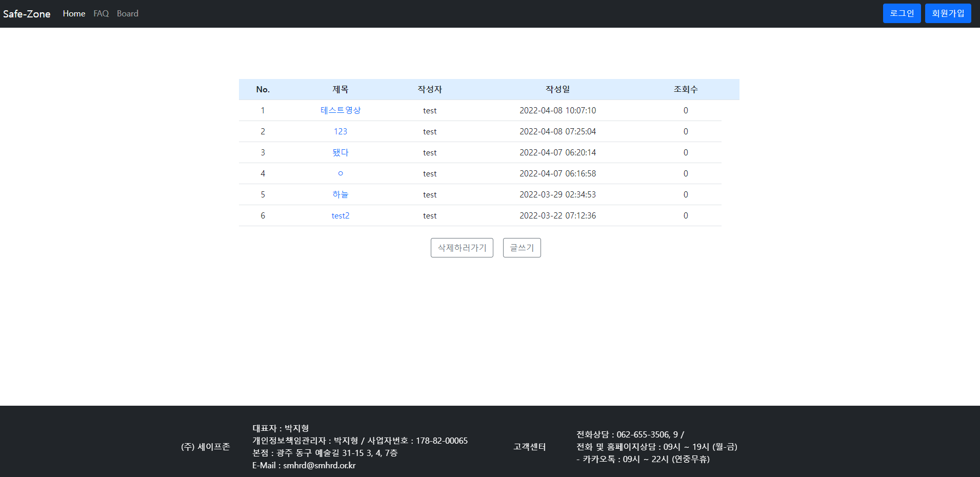
Task: Select the Board menu item
Action: pyautogui.click(x=127, y=13)
